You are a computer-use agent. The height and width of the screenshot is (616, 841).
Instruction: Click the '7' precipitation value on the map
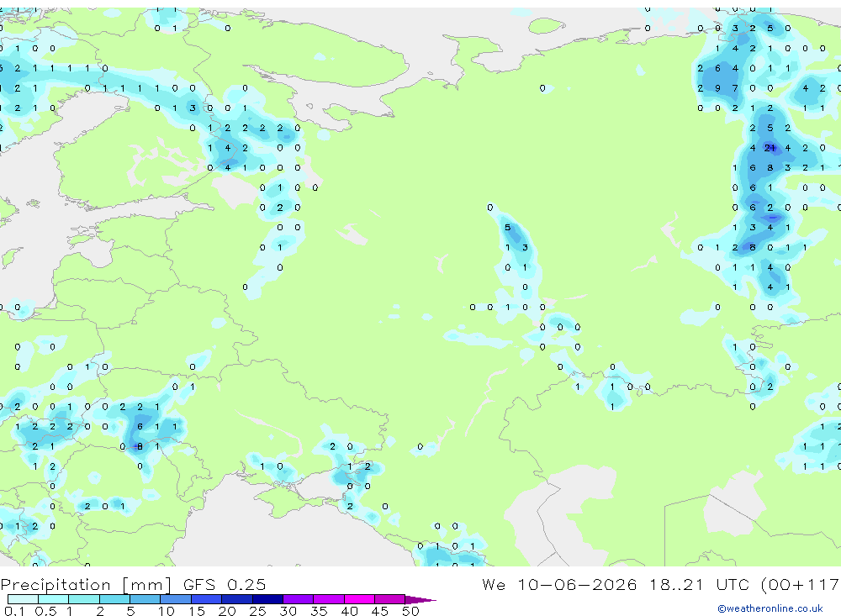(735, 88)
